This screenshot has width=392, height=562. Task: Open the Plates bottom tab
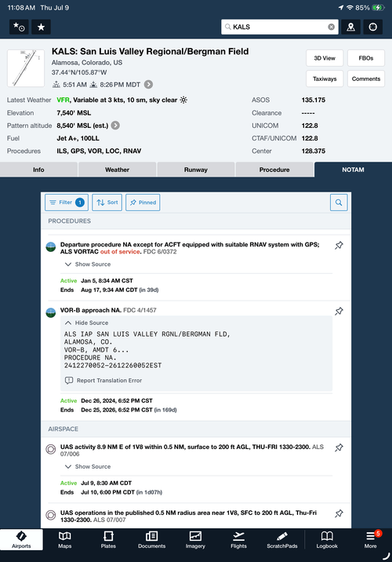pos(108,540)
